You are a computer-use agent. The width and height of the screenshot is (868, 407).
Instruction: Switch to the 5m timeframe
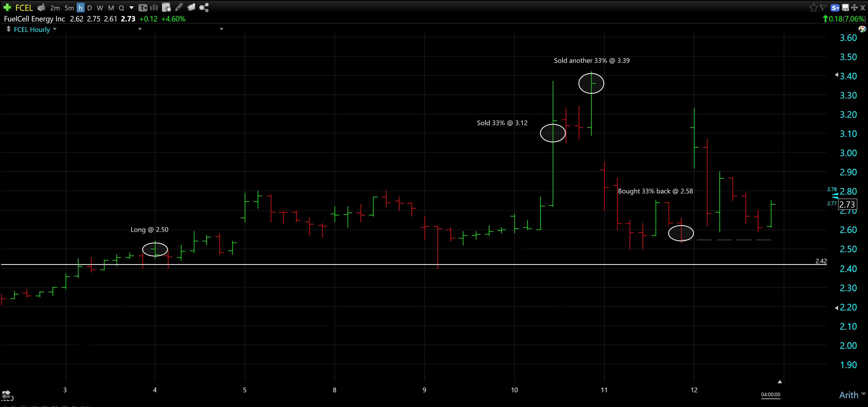coord(69,8)
